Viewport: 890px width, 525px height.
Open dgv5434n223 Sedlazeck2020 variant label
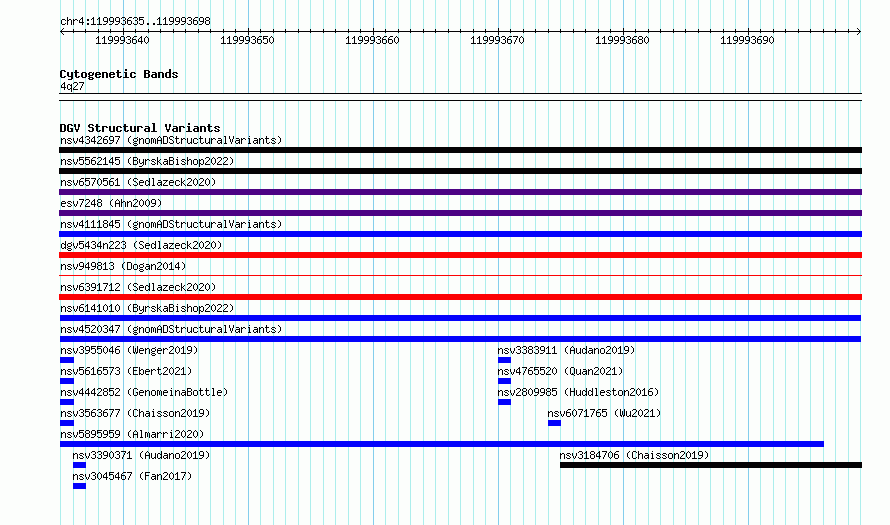tap(141, 245)
